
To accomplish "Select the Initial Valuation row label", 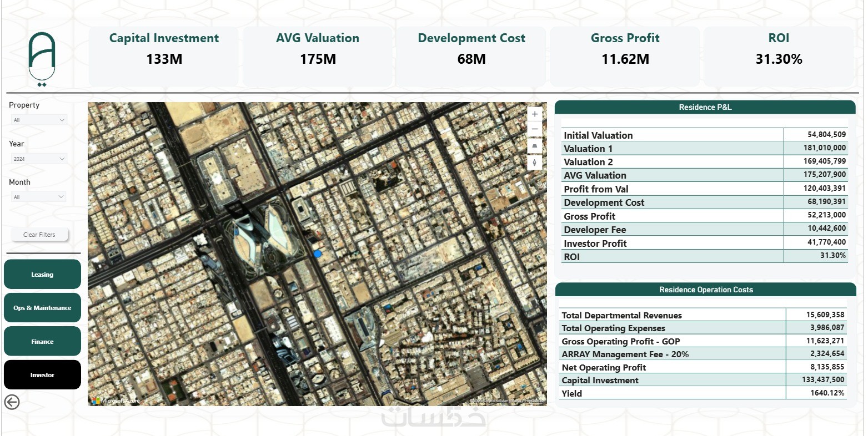I will [x=598, y=135].
